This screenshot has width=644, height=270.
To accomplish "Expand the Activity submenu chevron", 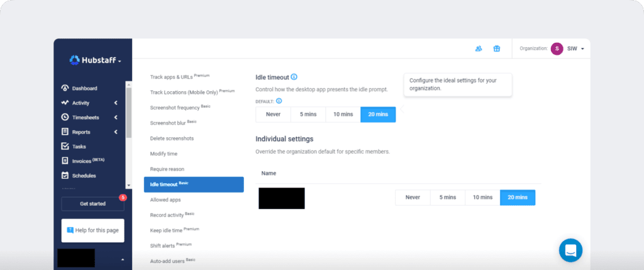I will click(x=116, y=103).
